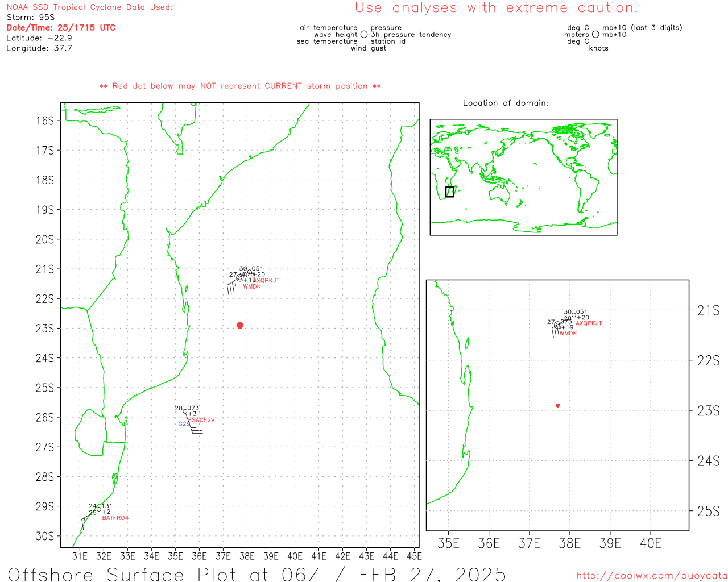Click the 'wind gust' legend label
The height and width of the screenshot is (582, 728).
point(369,48)
